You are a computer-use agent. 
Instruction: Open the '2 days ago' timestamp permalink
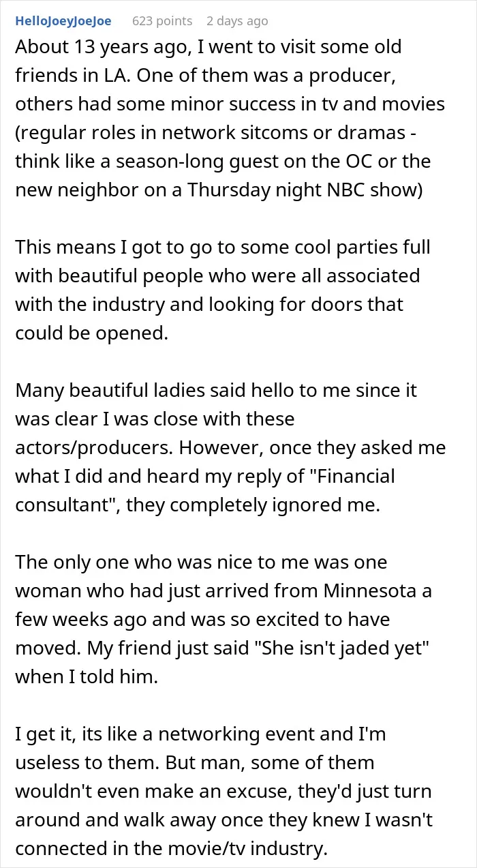click(237, 21)
